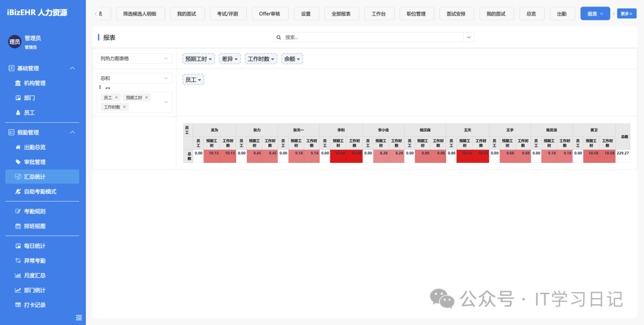The height and width of the screenshot is (325, 644).
Task: Collapse the 基础管理 sidebar group
Action: (73, 68)
